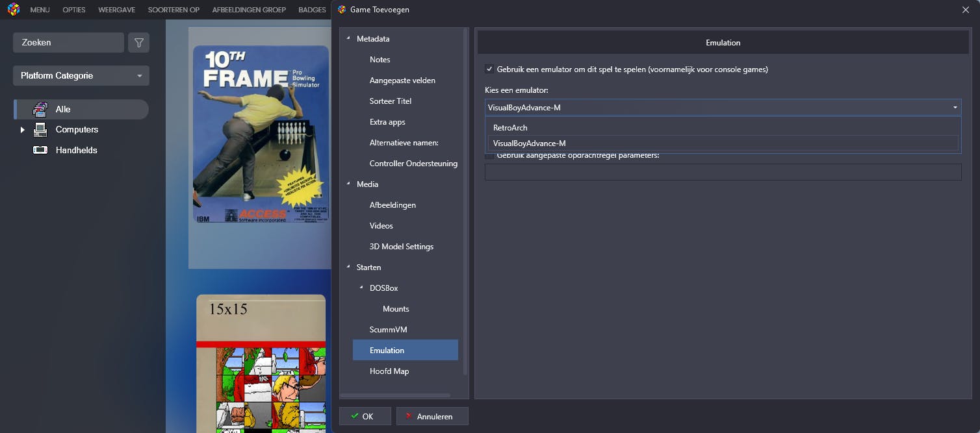The height and width of the screenshot is (433, 980).
Task: Confirm with the OK button
Action: point(365,416)
